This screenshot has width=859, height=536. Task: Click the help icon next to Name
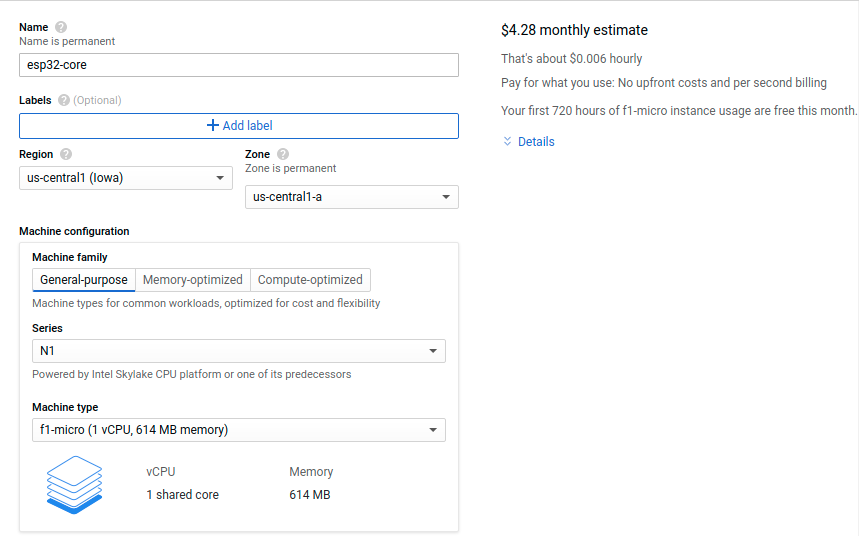[x=61, y=27]
